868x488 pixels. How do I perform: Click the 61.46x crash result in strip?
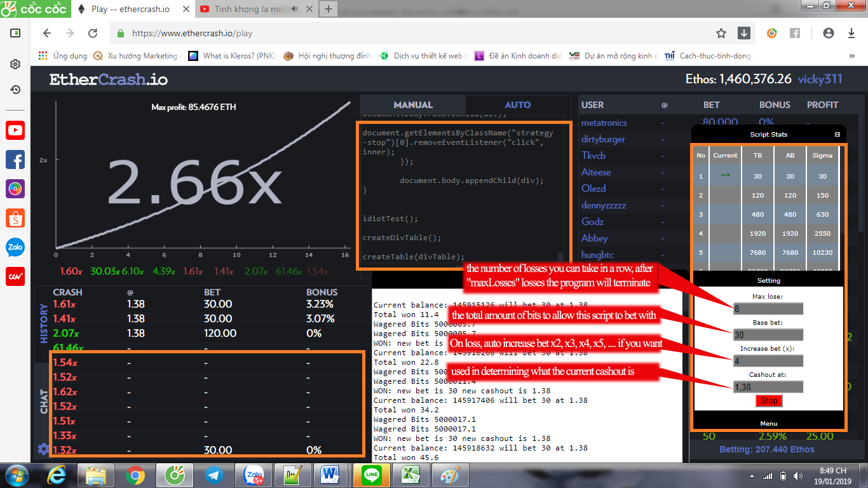(x=288, y=271)
